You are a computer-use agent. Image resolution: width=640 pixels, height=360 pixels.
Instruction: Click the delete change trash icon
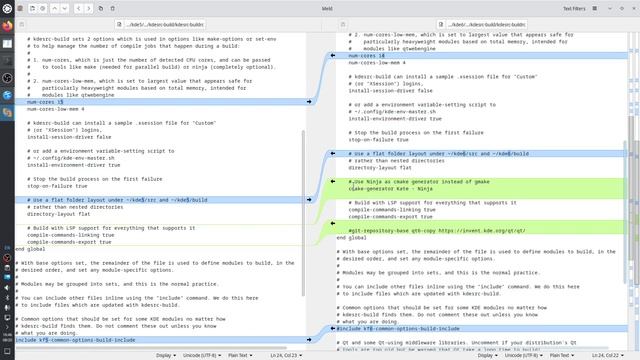(x=113, y=8)
